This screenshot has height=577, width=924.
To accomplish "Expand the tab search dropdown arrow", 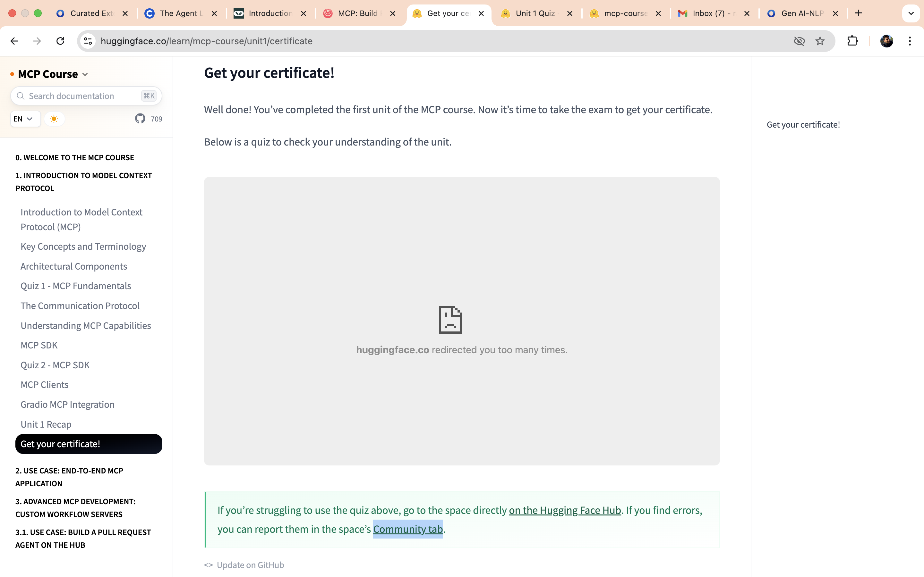I will coord(911,13).
